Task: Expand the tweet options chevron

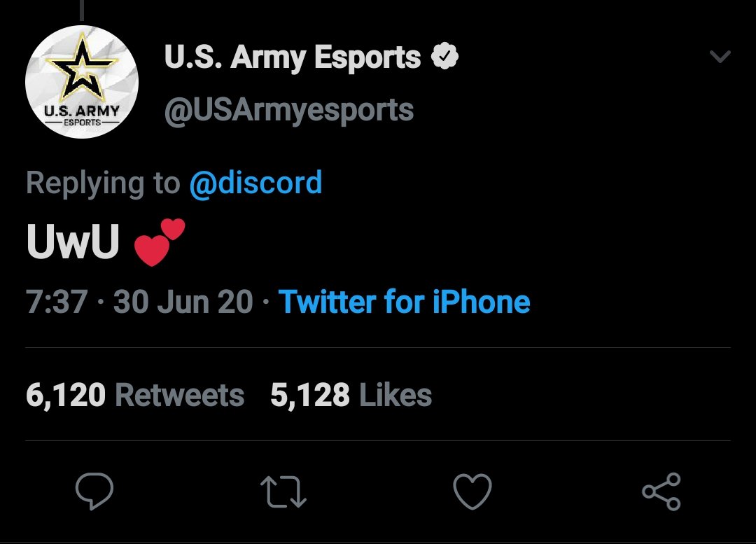Action: (x=720, y=57)
